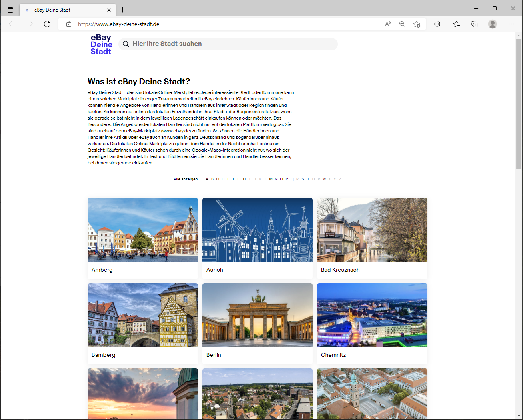The width and height of the screenshot is (523, 420).
Task: Filter cities by letter A
Action: coord(207,179)
